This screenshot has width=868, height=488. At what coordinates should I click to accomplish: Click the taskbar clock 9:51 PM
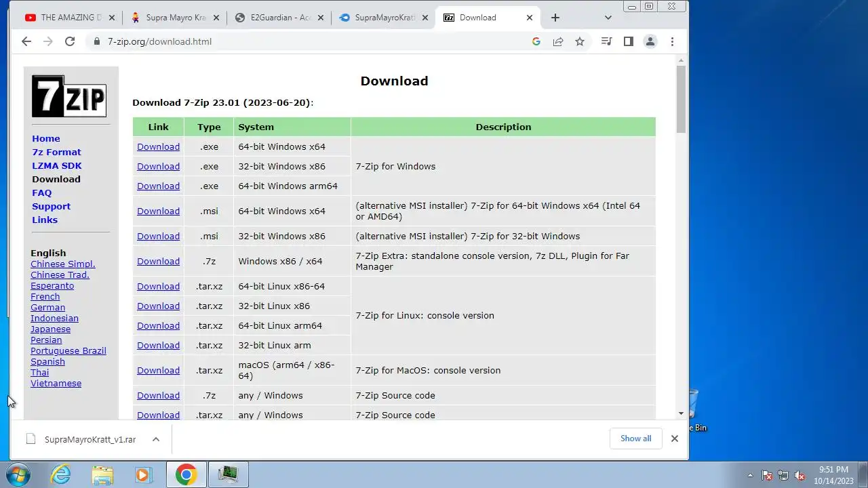tap(833, 475)
